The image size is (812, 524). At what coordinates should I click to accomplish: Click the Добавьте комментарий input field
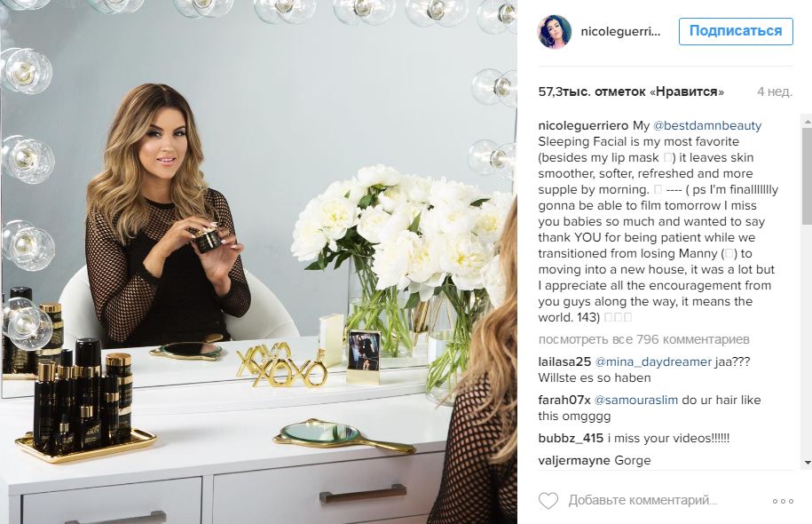643,501
